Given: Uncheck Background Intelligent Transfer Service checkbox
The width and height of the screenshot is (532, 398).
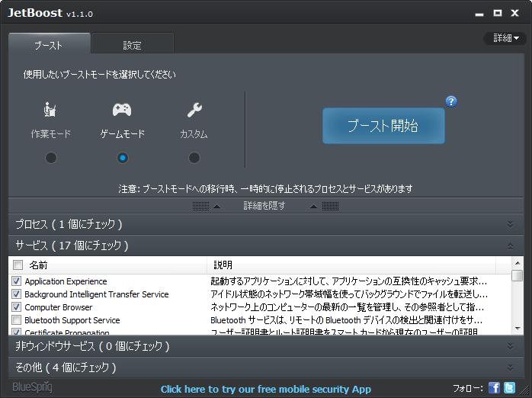Looking at the screenshot, I should tap(16, 294).
